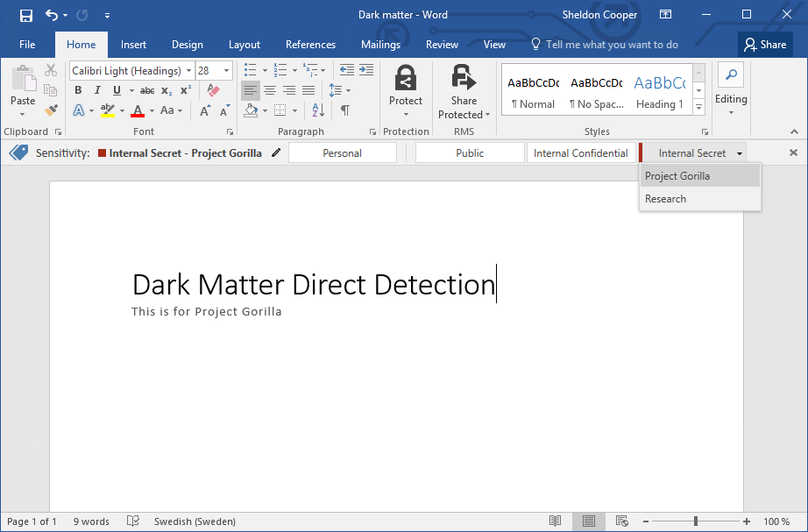
Task: Click the Save icon in title bar
Action: 26,15
